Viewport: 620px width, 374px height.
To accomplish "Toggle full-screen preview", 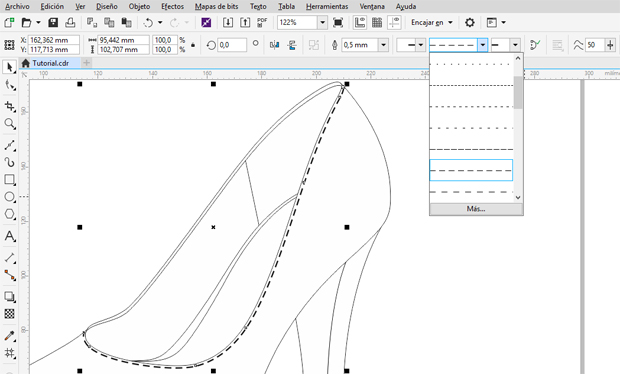I will (x=338, y=23).
